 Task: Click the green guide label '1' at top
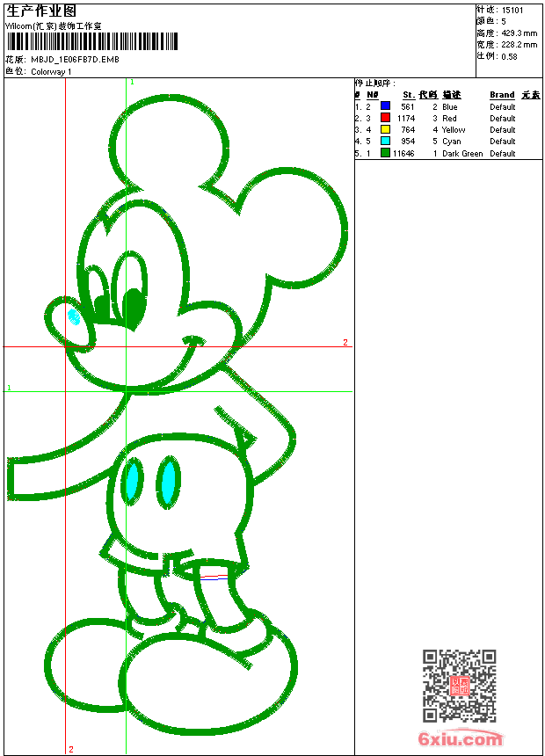132,83
